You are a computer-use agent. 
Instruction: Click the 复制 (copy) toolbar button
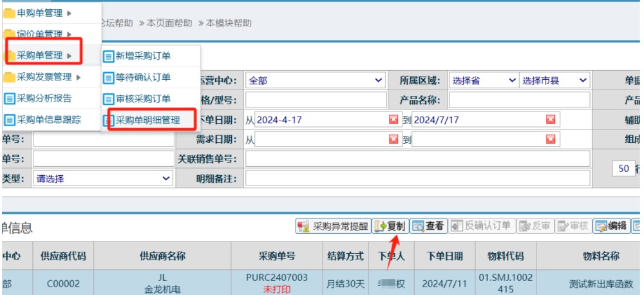(x=390, y=225)
